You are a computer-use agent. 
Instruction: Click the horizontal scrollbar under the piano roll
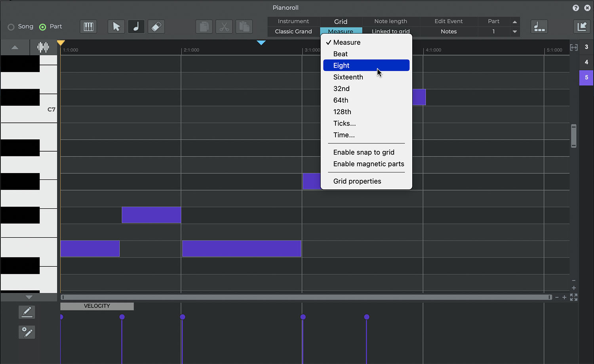click(x=306, y=297)
